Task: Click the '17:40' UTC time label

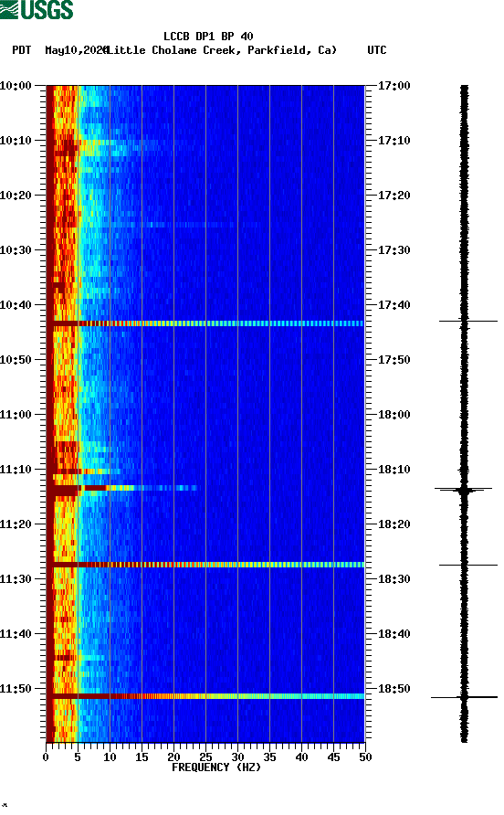Action: (394, 304)
